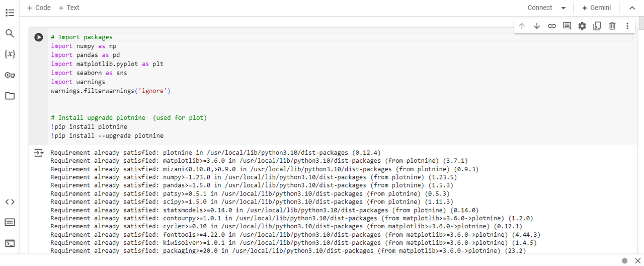Open the Code snippets panel
Screen dimensions: 644x266
coord(10,202)
